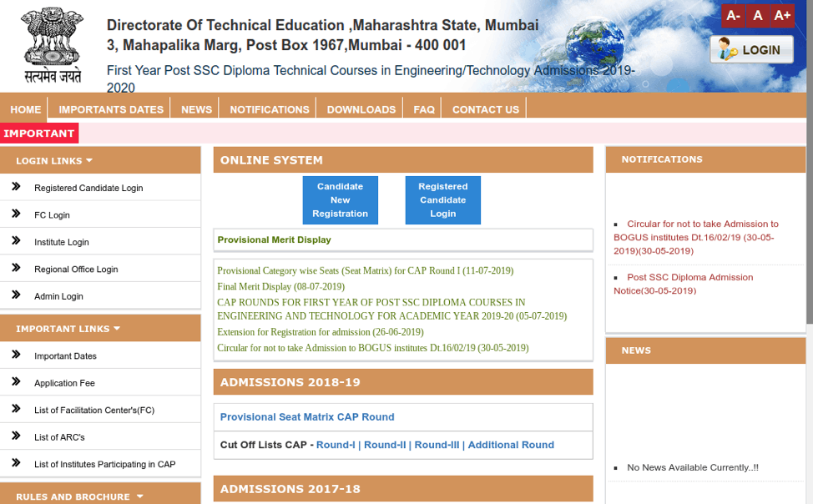Click the ONLINE SYSTEM section header
813x504 pixels.
point(403,160)
